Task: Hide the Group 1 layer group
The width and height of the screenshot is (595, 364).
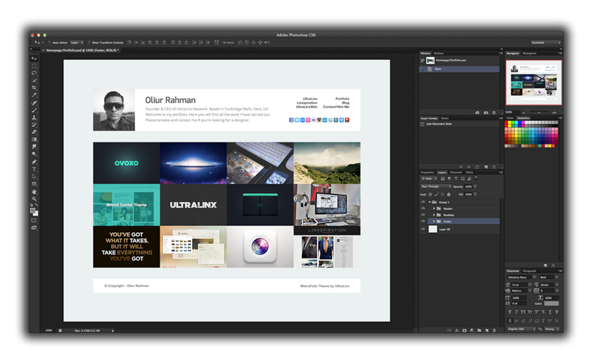Action: [x=423, y=202]
